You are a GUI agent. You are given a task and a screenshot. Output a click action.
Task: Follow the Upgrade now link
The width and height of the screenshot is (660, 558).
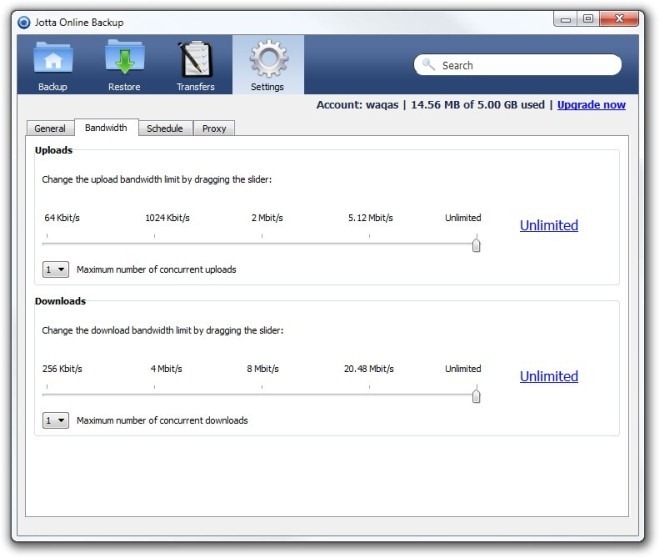point(591,105)
